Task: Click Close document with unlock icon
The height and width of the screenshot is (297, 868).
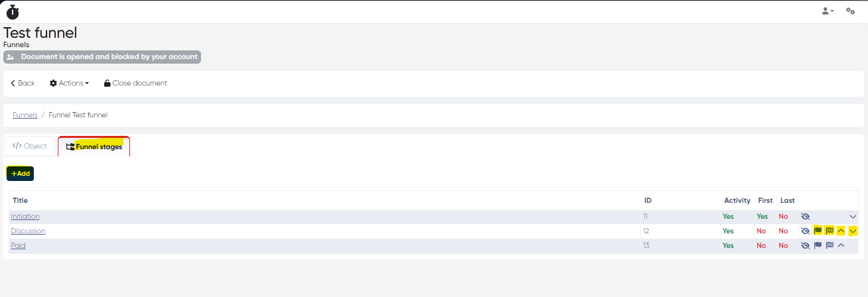Action: pyautogui.click(x=135, y=84)
